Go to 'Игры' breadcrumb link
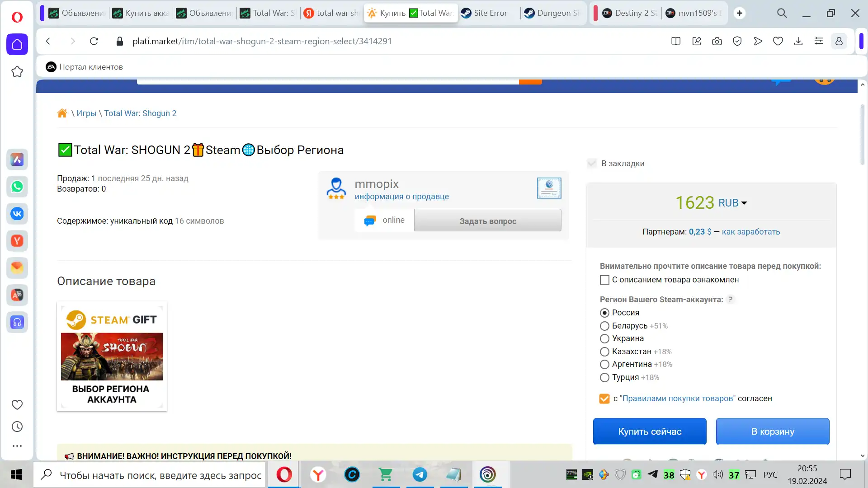This screenshot has width=868, height=488. [x=86, y=113]
